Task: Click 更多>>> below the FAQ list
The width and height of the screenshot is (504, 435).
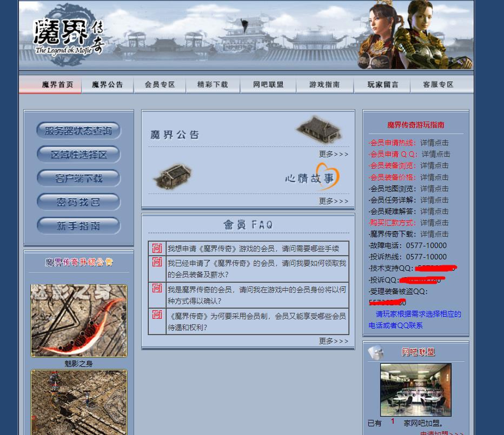Action: (x=332, y=341)
